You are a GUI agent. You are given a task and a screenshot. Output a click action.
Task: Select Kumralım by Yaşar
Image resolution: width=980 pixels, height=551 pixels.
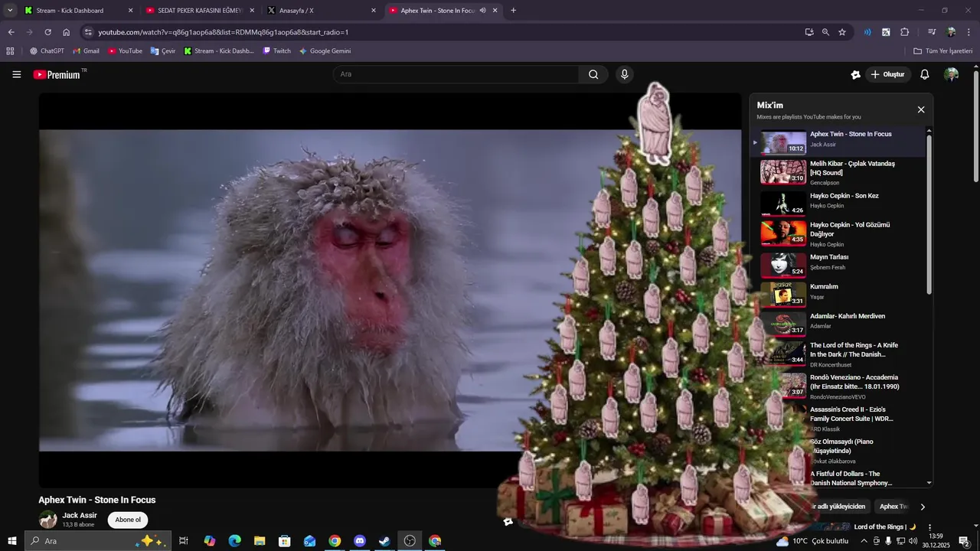point(842,293)
